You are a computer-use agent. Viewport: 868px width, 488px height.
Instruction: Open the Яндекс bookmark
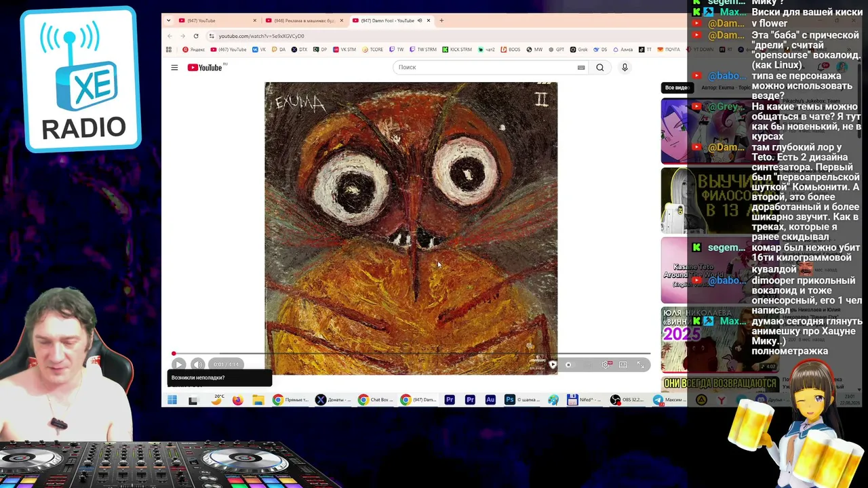pos(194,49)
